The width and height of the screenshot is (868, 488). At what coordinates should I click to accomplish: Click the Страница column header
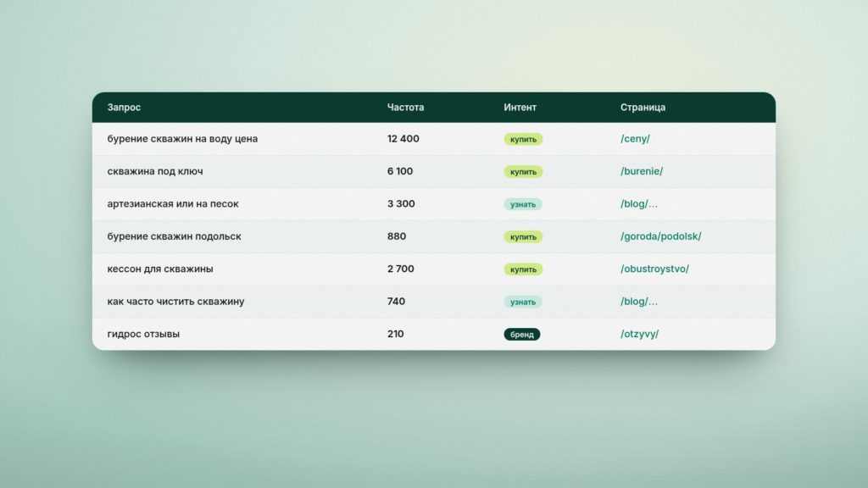coord(643,108)
